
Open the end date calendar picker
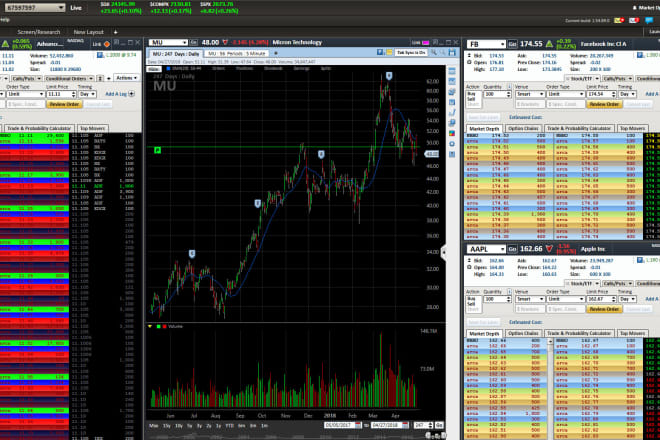[405, 425]
